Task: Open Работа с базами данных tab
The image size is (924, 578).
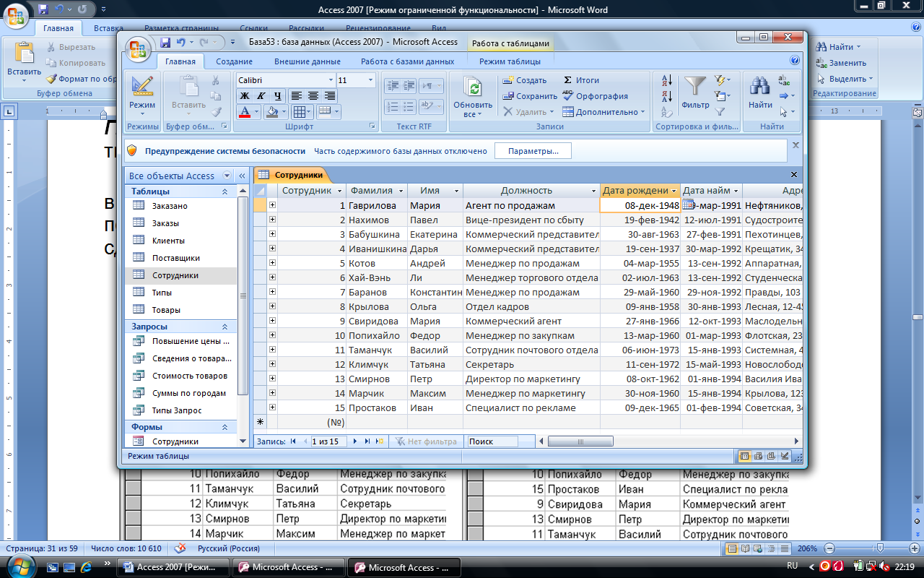Action: [408, 61]
